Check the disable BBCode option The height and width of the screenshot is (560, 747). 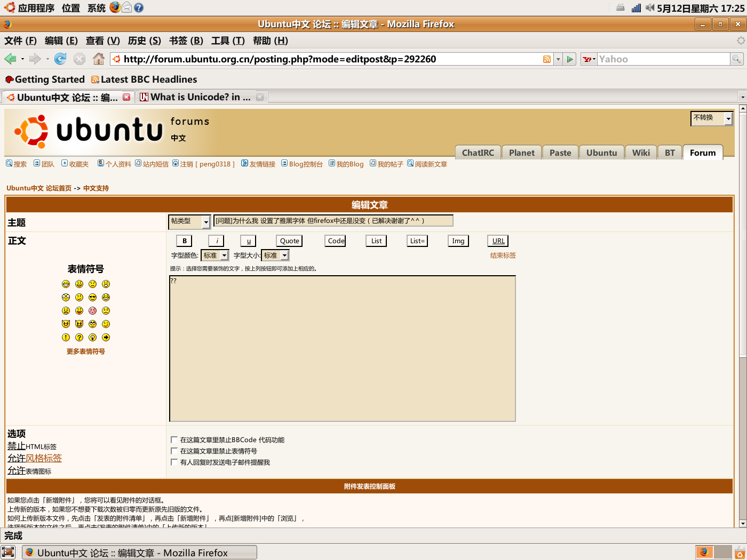click(x=174, y=439)
